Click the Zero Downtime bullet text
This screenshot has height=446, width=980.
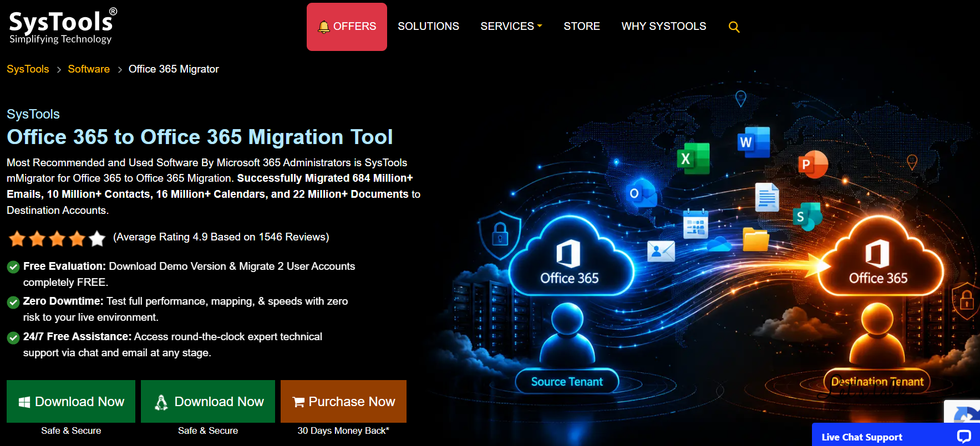[185, 309]
